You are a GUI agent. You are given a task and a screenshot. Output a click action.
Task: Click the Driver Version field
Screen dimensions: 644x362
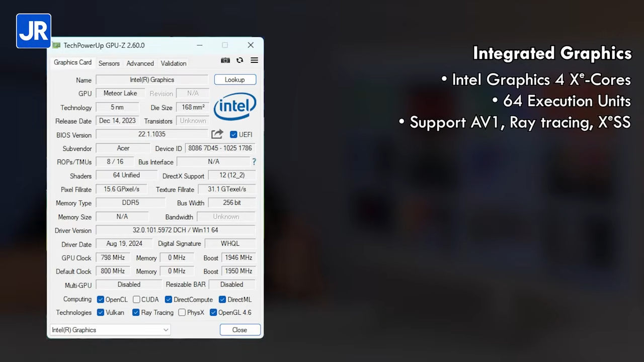(176, 230)
